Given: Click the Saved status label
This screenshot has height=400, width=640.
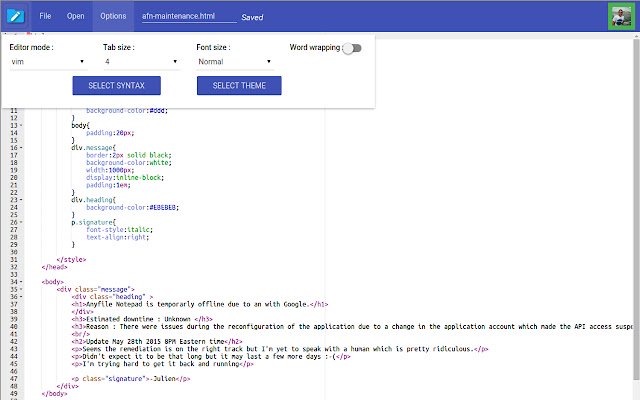Looking at the screenshot, I should (x=252, y=17).
